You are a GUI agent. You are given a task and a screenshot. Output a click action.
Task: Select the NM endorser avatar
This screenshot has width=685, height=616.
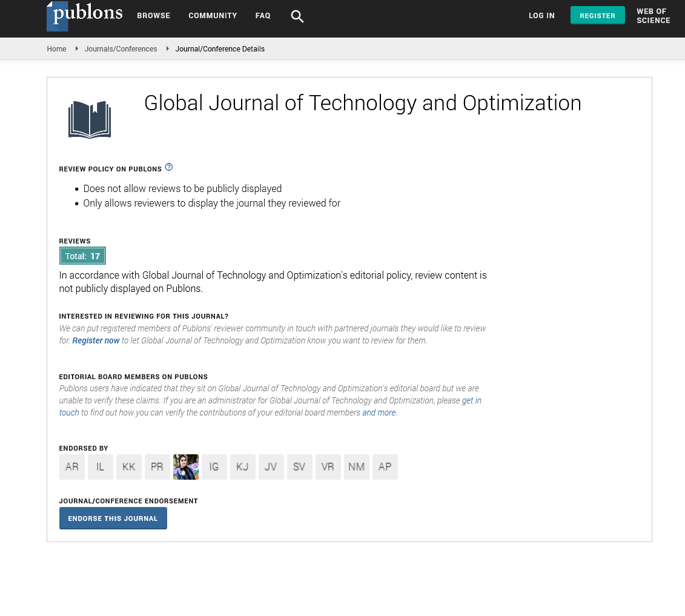click(357, 467)
